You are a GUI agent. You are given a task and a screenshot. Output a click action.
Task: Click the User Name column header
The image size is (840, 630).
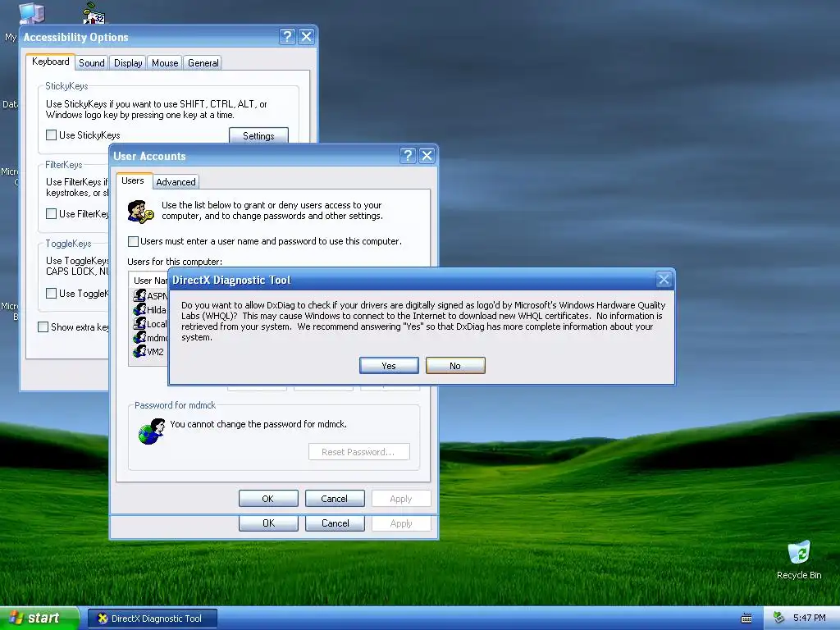click(149, 281)
